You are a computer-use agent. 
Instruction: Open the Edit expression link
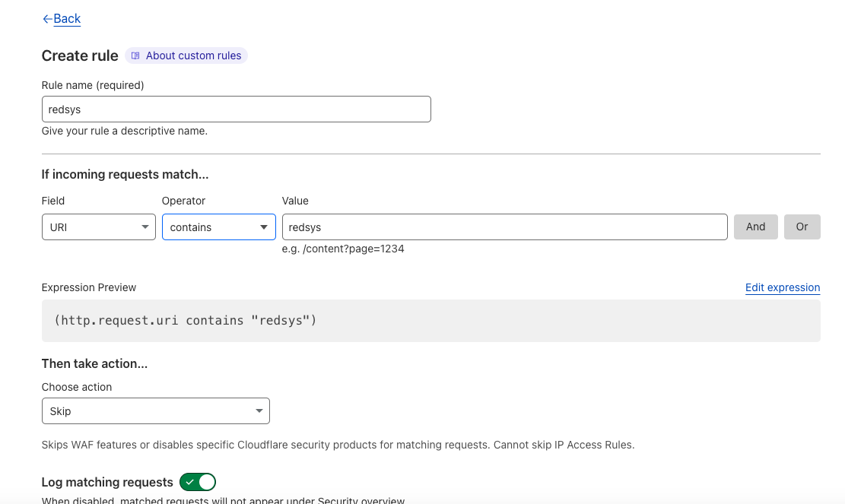coord(783,287)
